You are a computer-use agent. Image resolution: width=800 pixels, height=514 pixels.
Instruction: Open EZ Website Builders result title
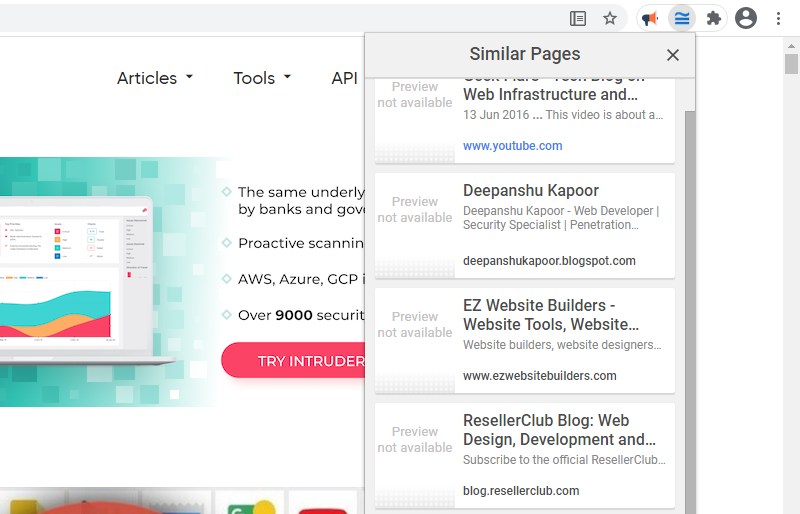tap(551, 314)
